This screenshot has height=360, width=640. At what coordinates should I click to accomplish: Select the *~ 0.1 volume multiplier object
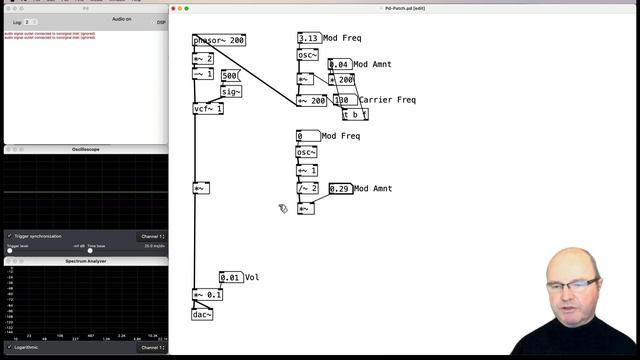click(x=207, y=294)
